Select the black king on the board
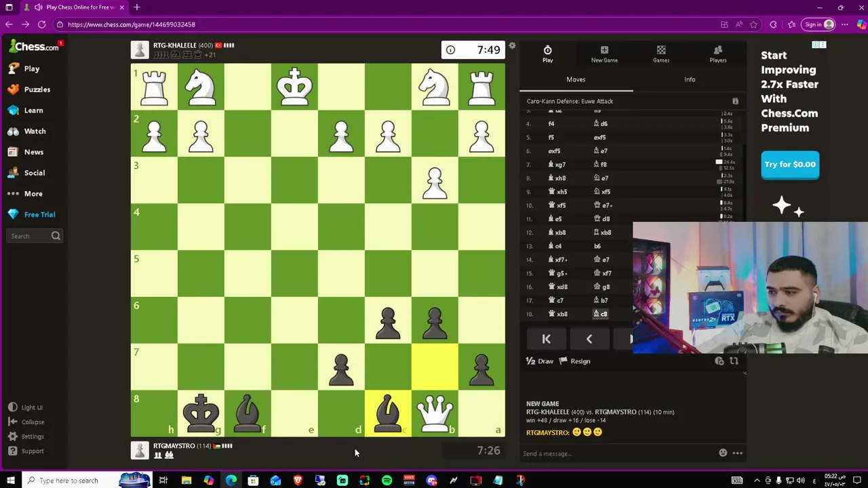Image resolution: width=868 pixels, height=488 pixels. tap(201, 413)
